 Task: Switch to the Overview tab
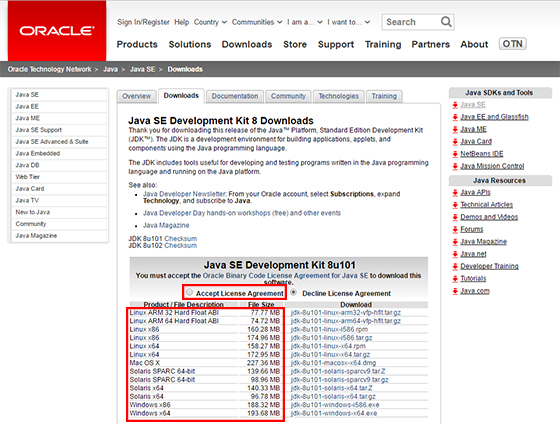tap(137, 96)
